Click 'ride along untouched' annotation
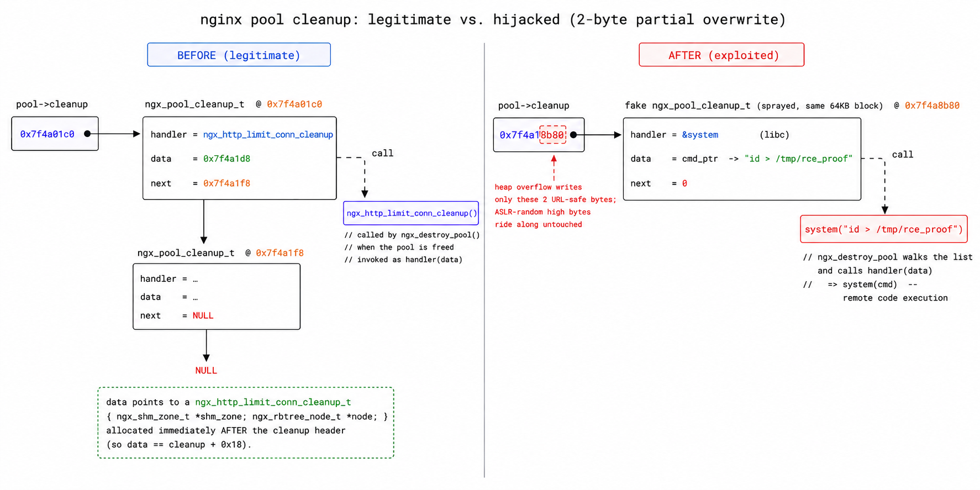 point(538,224)
